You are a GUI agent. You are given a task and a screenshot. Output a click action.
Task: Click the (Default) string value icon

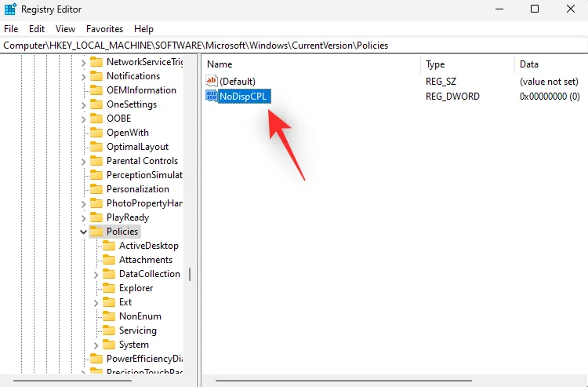point(212,81)
